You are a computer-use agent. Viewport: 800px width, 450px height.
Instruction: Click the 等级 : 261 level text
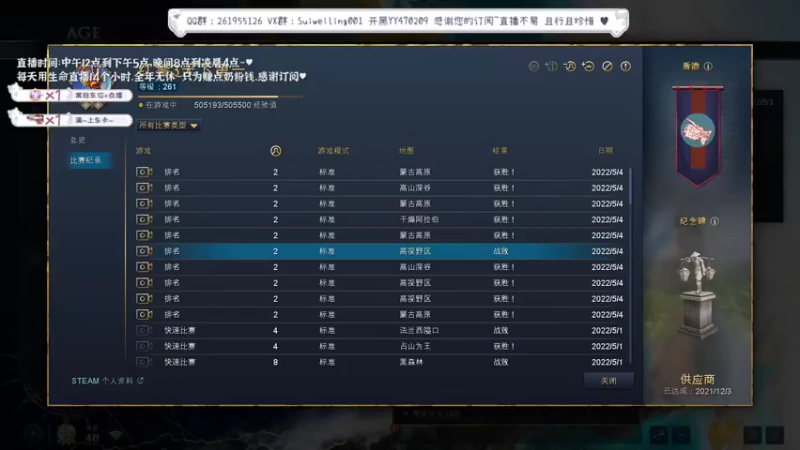(158, 87)
